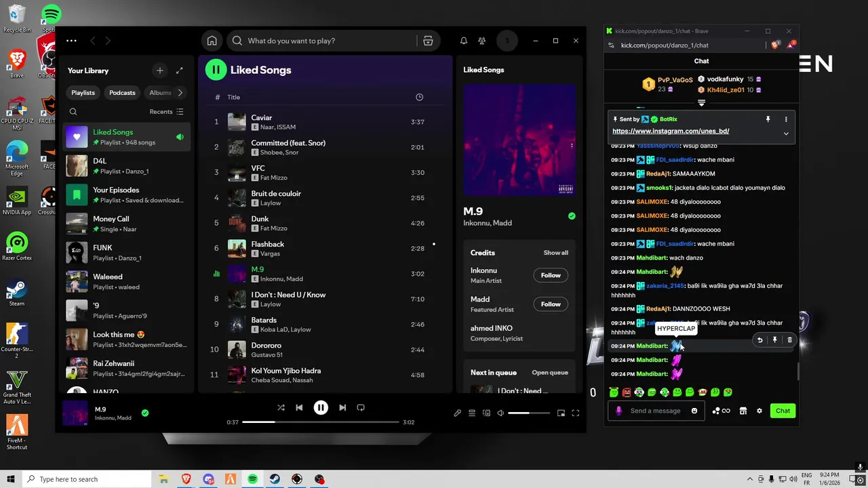
Task: Select the Albums filter chip
Action: click(x=160, y=92)
